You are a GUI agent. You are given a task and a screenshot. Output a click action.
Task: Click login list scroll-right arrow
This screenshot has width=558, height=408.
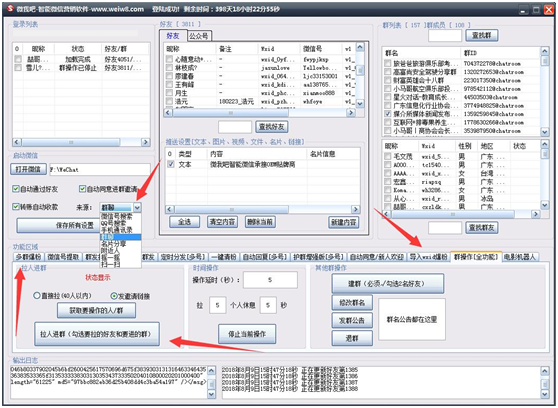pos(145,142)
